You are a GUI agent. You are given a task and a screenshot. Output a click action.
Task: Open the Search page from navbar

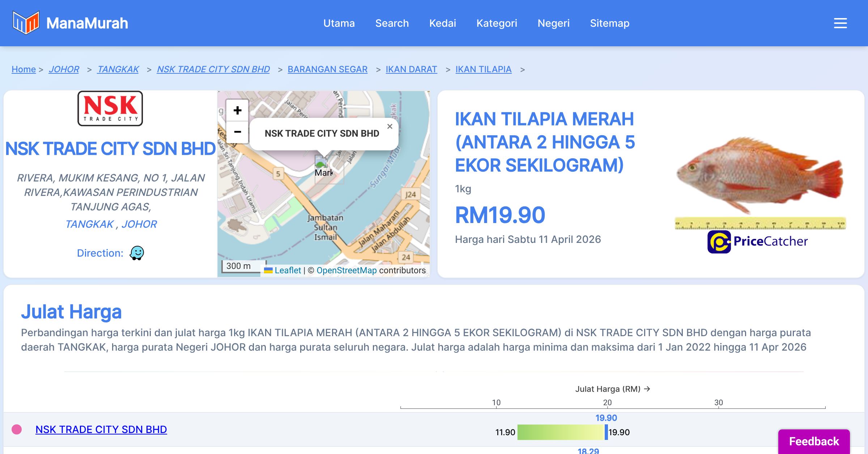tap(392, 23)
